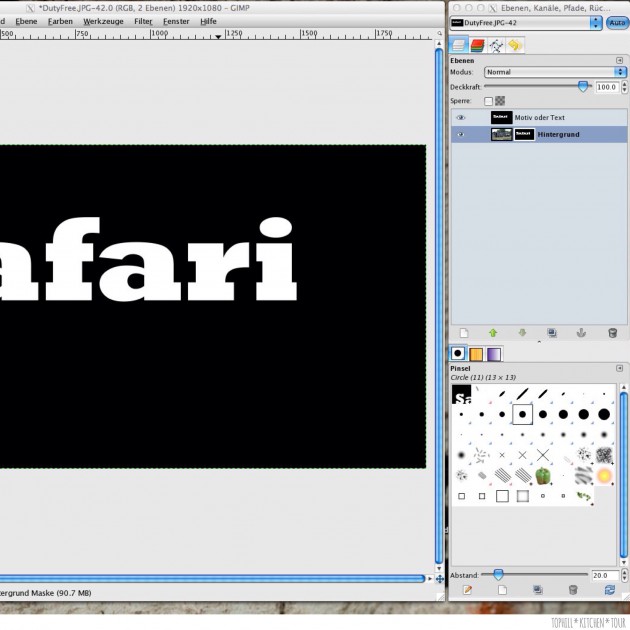This screenshot has height=630, width=630.
Task: Select the Motiv oder Text layer thumbnail
Action: 501,117
